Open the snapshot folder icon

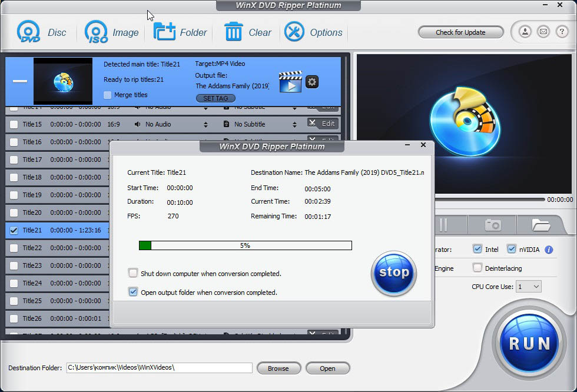[x=541, y=225]
